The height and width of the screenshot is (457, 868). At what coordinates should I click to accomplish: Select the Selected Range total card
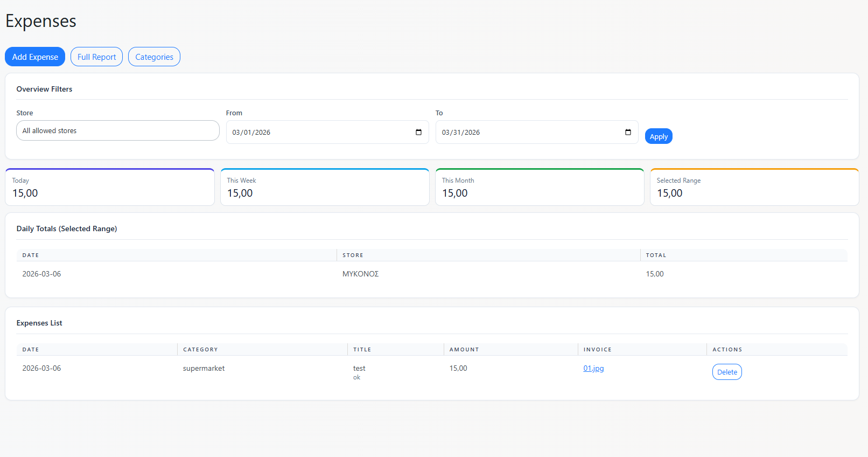click(x=754, y=188)
